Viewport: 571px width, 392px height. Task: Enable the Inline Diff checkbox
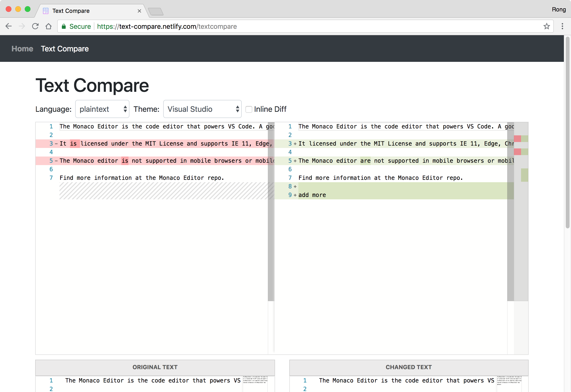point(249,109)
